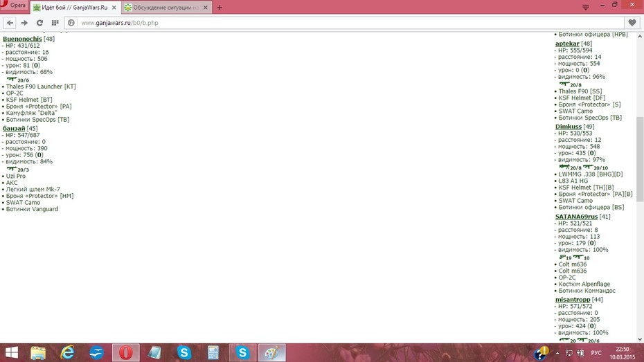The image size is (644, 362).
Task: Open the Calculator taskbar icon
Action: pos(213,353)
